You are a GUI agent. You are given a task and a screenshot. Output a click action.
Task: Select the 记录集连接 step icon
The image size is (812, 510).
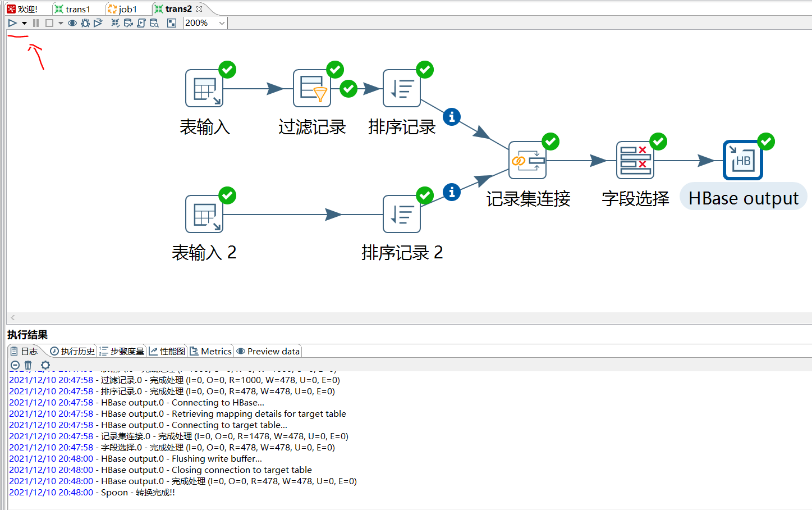click(527, 160)
